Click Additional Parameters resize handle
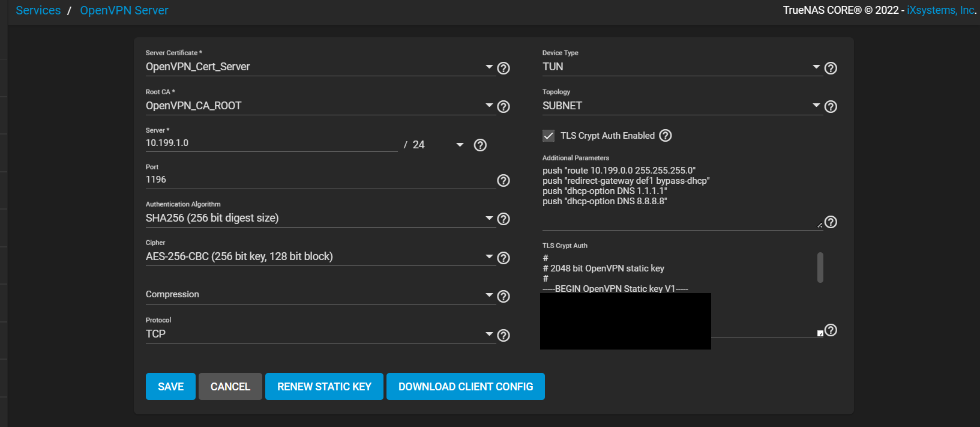Screen dimensions: 980x427 coord(820,225)
